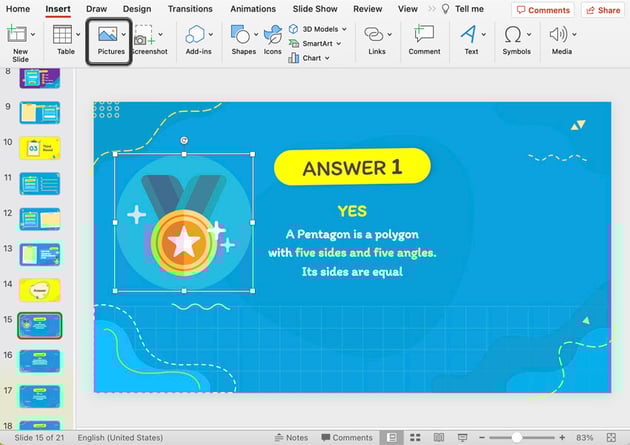The width and height of the screenshot is (630, 445).
Task: Switch to Slide Sorter view
Action: [415, 437]
